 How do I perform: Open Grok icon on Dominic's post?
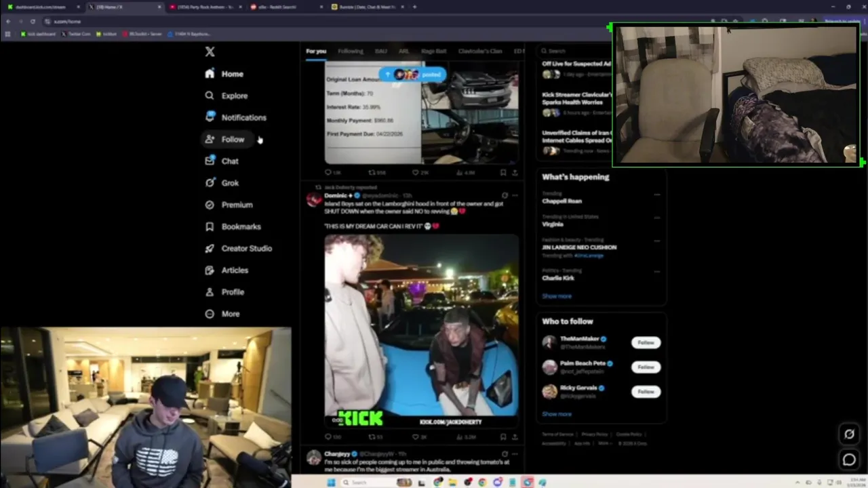coord(504,195)
